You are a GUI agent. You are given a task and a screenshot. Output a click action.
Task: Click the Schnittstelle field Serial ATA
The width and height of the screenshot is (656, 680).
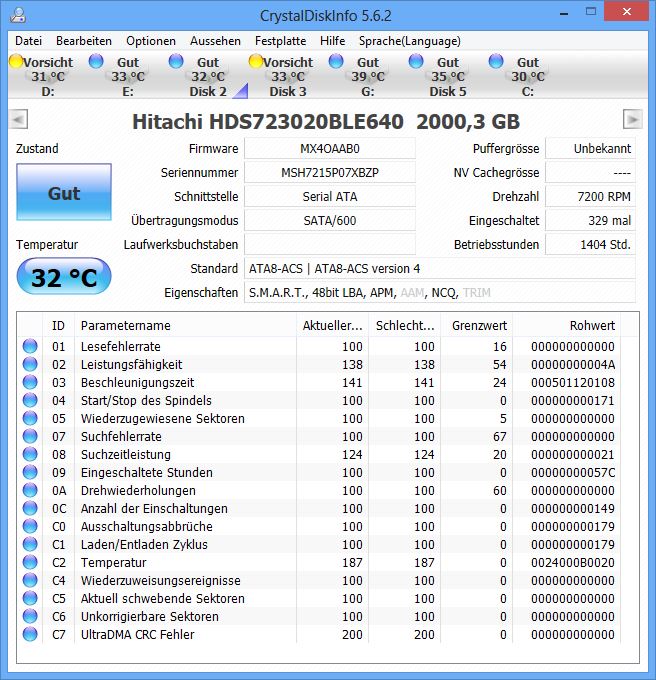[x=330, y=196]
